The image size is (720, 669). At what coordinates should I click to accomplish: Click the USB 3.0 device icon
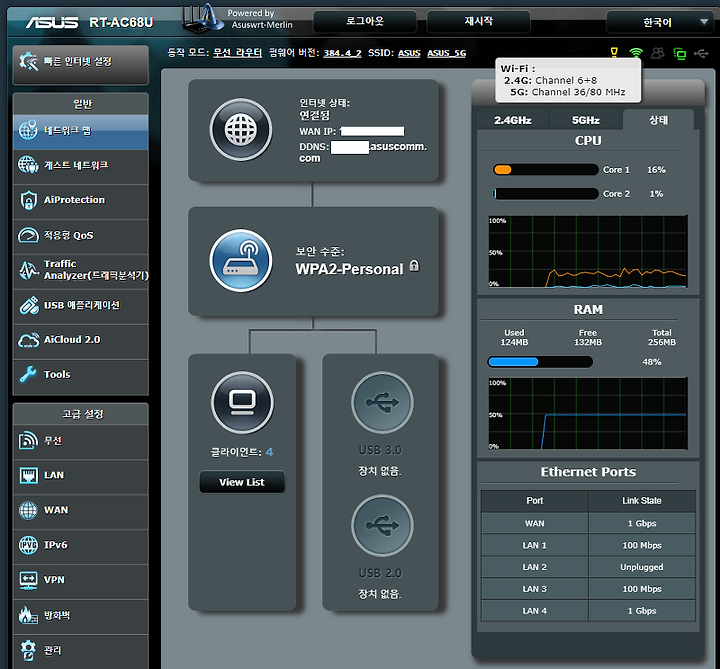coord(382,403)
